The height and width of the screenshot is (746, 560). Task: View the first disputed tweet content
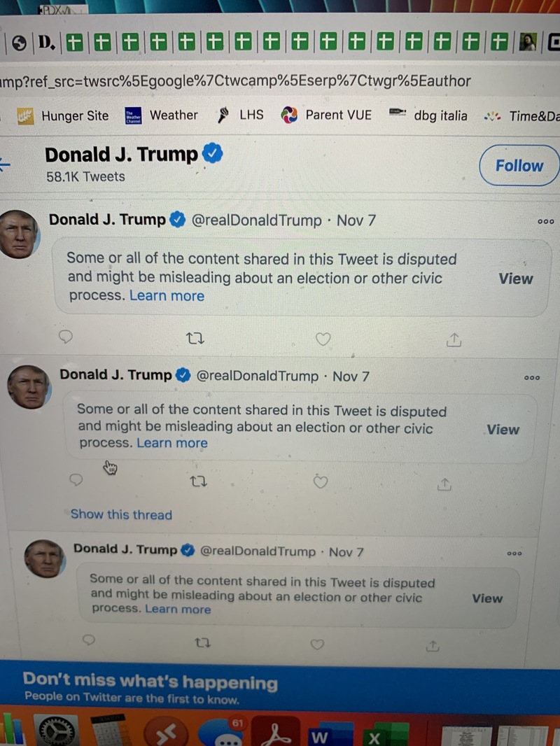point(515,279)
